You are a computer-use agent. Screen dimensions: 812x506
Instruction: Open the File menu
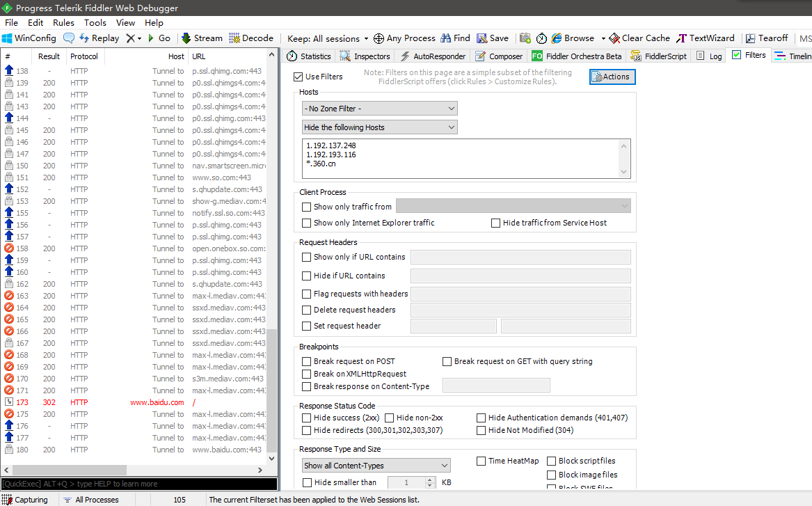coord(11,23)
